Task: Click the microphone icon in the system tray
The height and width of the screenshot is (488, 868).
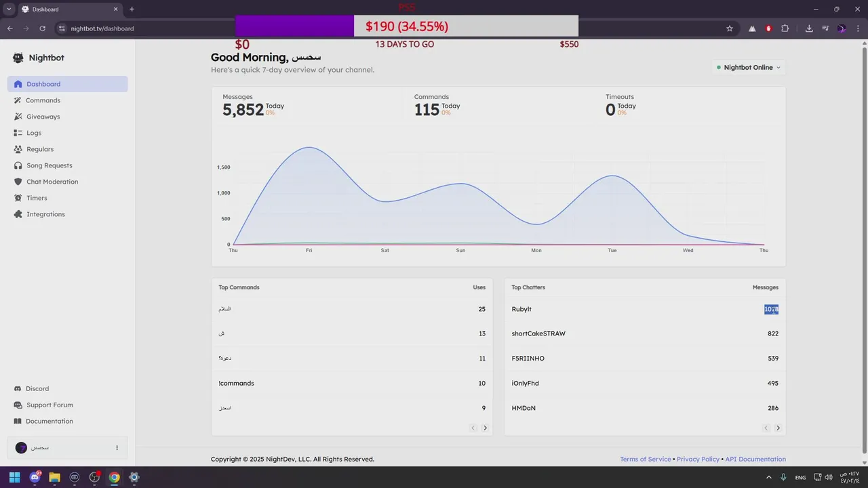Action: point(784,477)
